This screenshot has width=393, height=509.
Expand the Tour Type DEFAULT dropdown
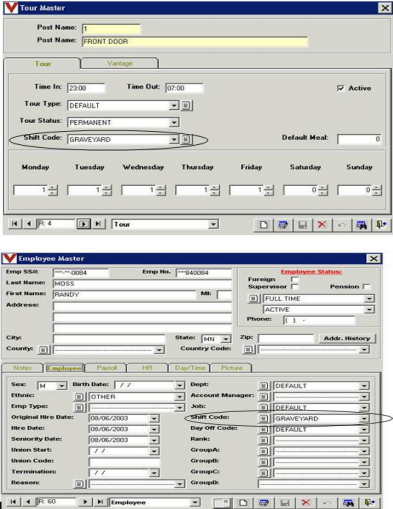(x=174, y=105)
